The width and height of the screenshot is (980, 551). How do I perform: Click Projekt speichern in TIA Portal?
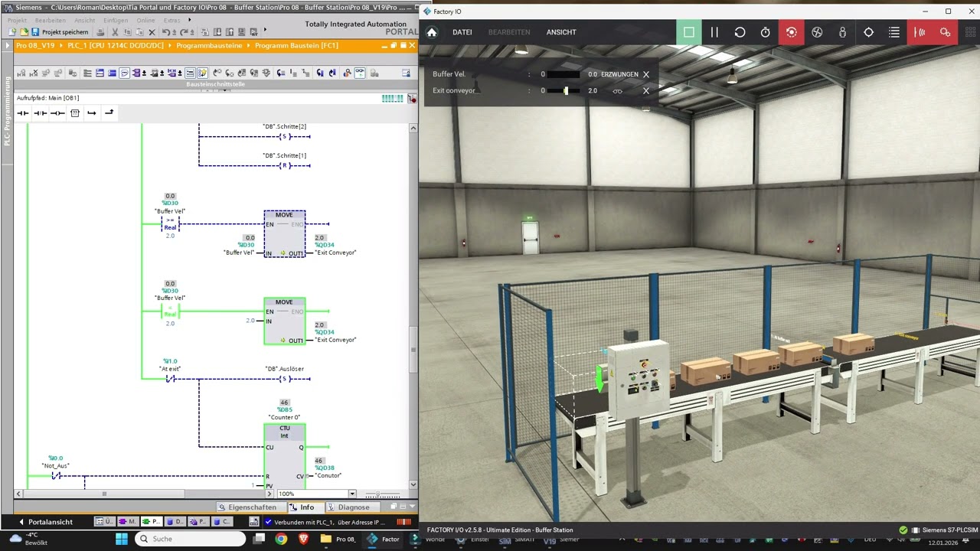60,32
